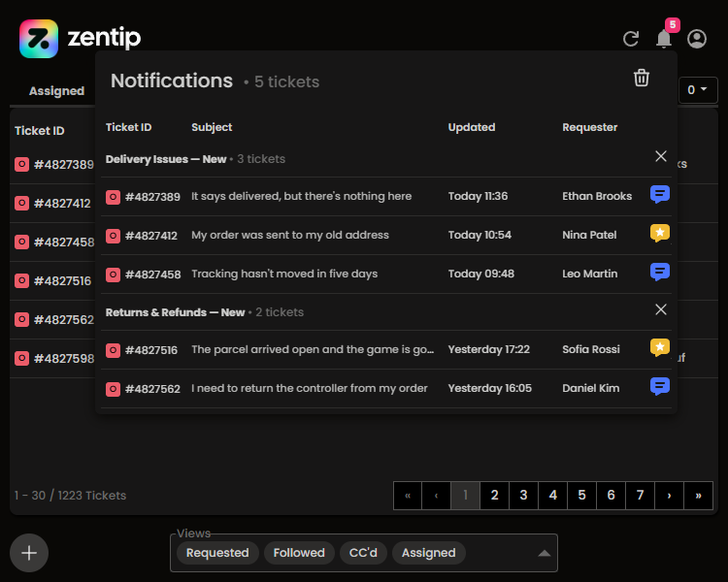Switch to the Assigned tab
This screenshot has width=728, height=582.
[x=56, y=91]
